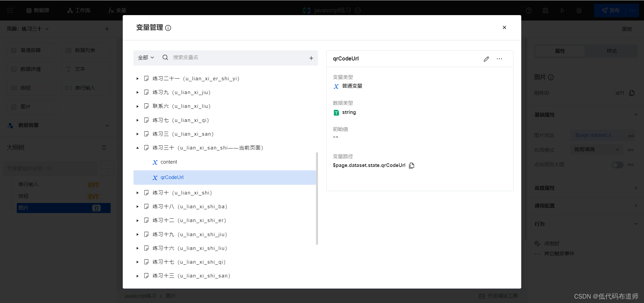Copy component ID id11
The image size is (644, 303).
click(632, 93)
